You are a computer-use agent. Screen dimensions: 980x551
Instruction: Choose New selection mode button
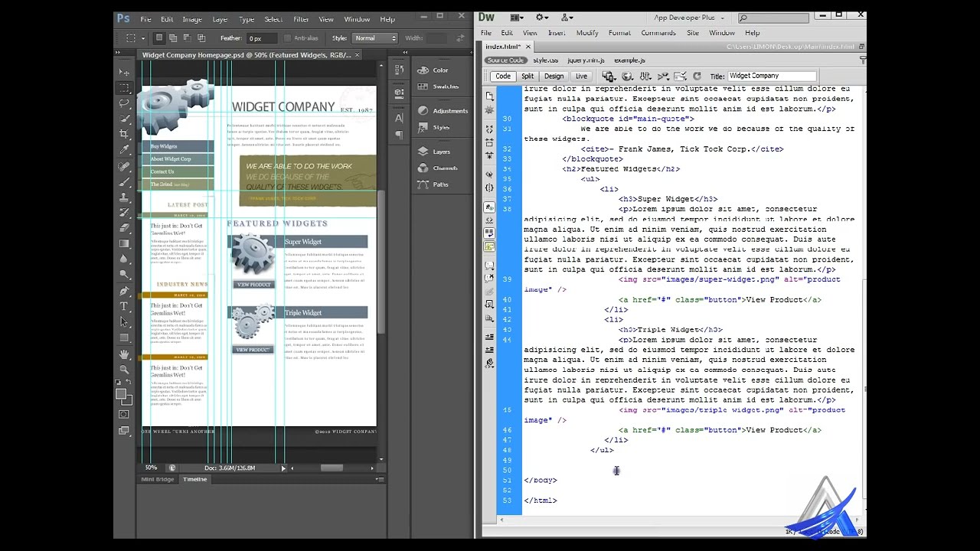(158, 37)
